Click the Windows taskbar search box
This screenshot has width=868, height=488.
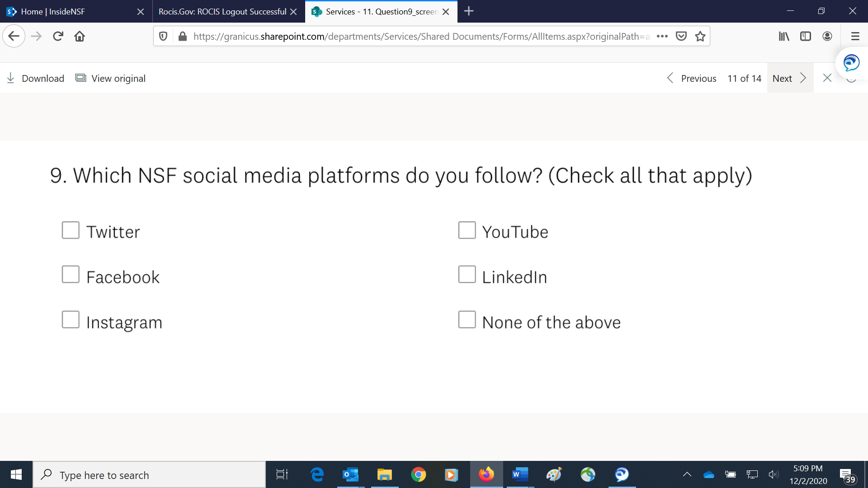click(x=149, y=475)
